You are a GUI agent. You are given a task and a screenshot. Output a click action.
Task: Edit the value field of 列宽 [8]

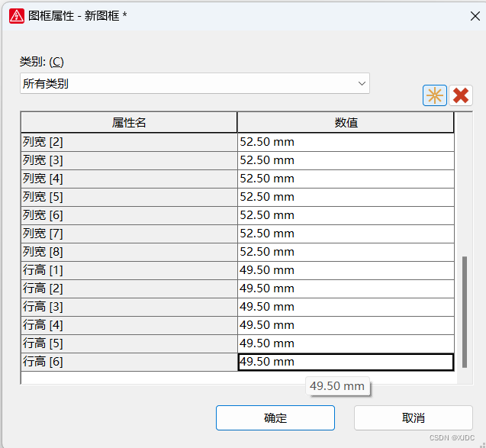click(x=346, y=252)
